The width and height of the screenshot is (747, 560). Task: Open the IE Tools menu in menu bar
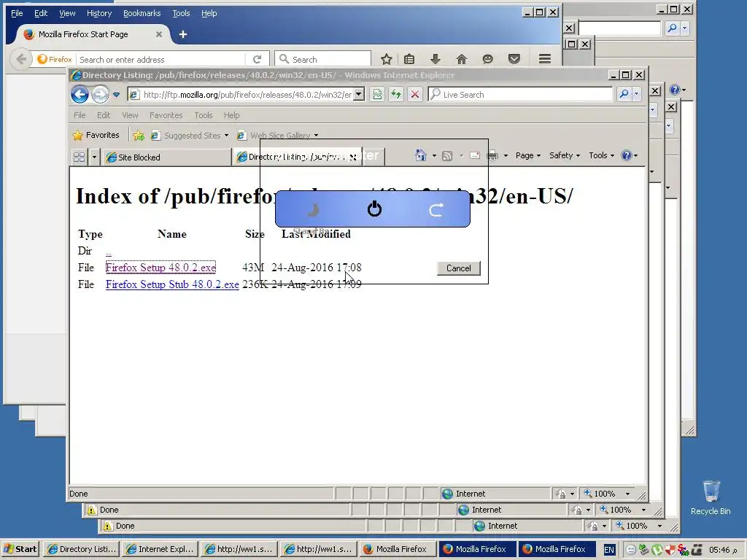(x=204, y=115)
